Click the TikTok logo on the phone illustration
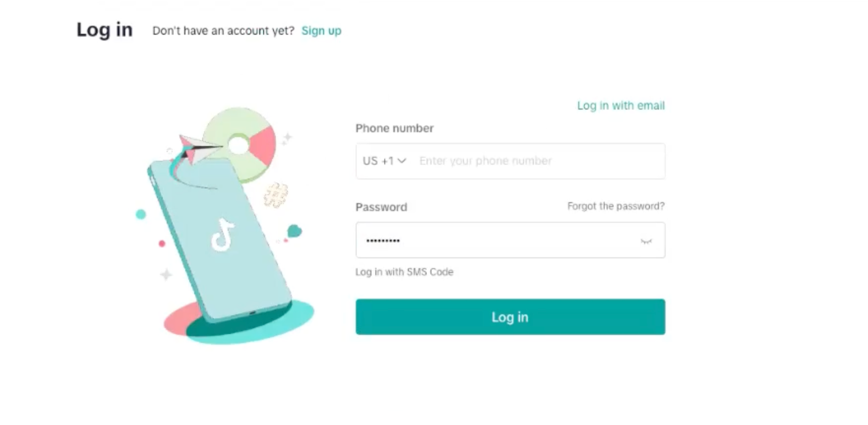This screenshot has width=868, height=425. coord(222,235)
